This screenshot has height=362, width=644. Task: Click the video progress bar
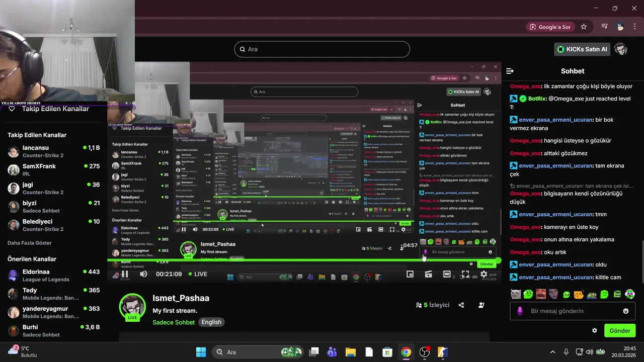pyautogui.click(x=304, y=260)
